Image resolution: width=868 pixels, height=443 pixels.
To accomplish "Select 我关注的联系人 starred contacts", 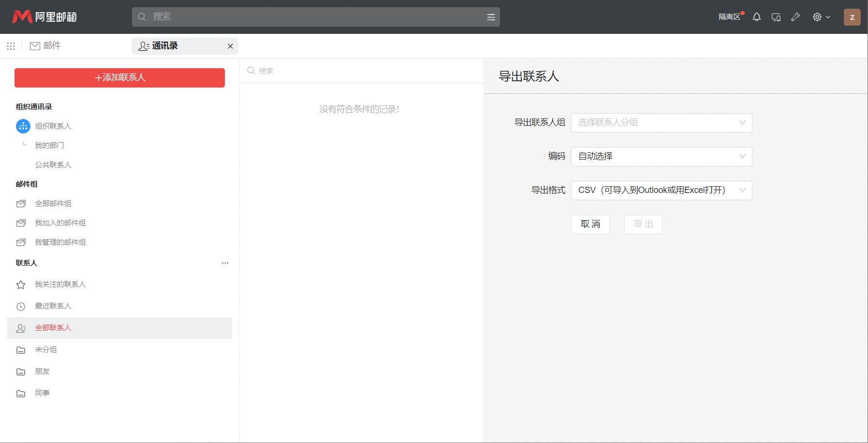I will [x=60, y=284].
